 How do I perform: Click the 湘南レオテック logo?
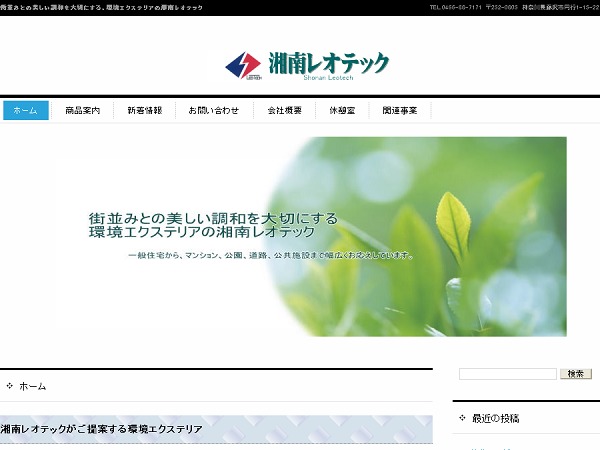point(307,66)
